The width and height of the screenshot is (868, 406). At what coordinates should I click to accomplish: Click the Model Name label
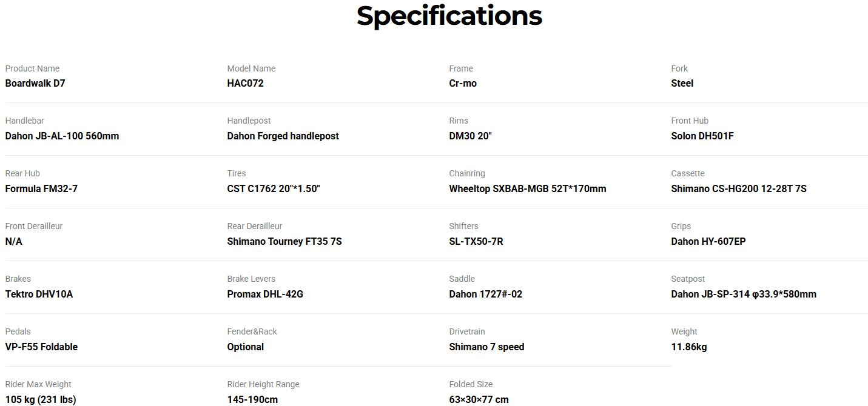tap(251, 68)
